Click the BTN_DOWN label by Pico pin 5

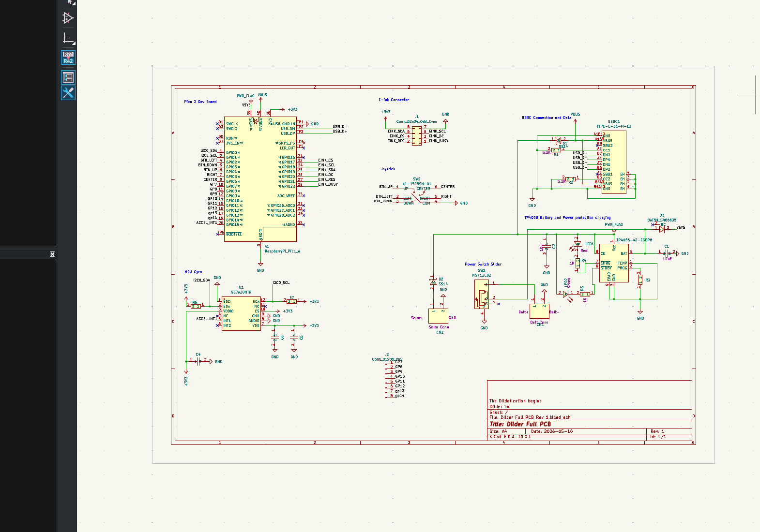(x=208, y=165)
